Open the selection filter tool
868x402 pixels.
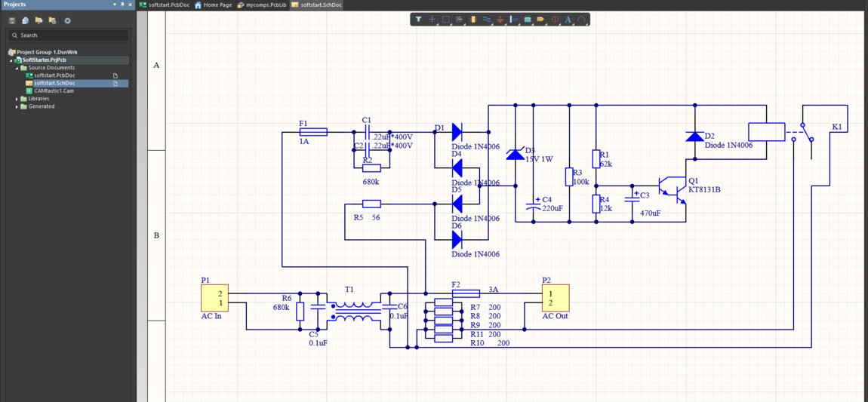[418, 20]
